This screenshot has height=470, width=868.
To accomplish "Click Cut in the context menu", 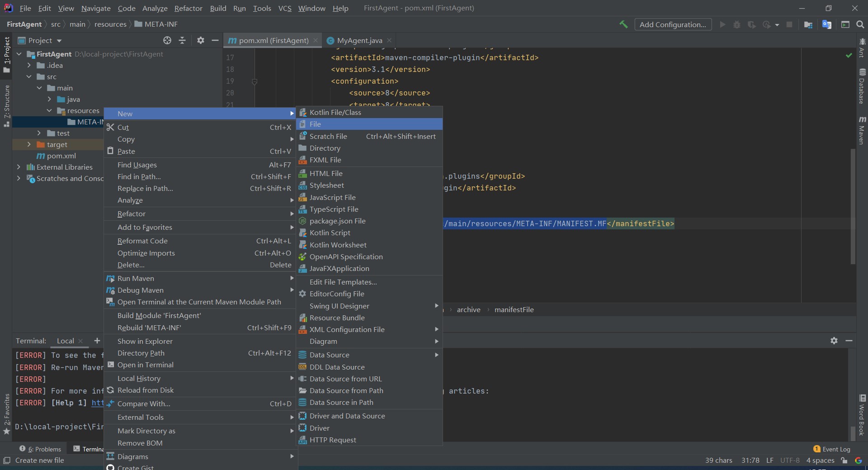I will (x=200, y=127).
